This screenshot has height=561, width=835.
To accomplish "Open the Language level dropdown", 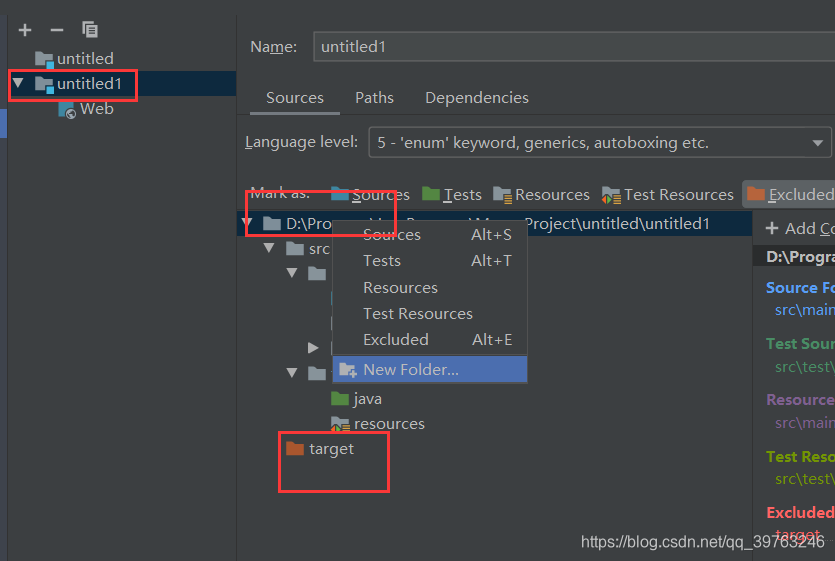I will coord(600,142).
